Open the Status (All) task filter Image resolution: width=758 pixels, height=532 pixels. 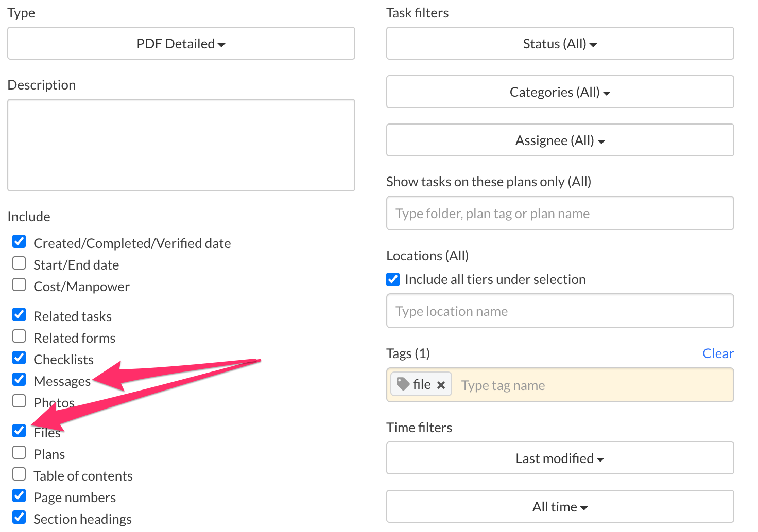point(560,43)
